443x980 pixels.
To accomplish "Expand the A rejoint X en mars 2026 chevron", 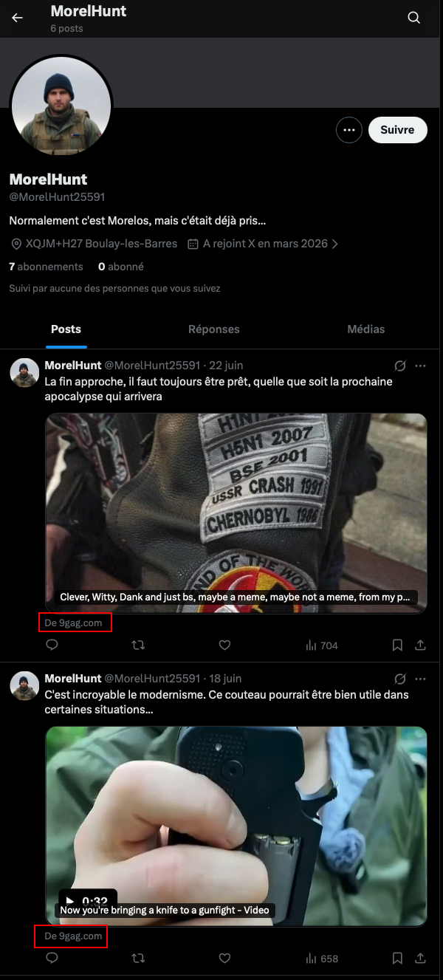I will 335,244.
